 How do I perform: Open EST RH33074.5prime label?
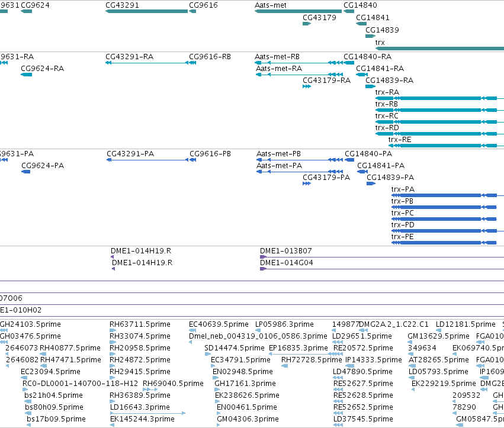click(140, 336)
